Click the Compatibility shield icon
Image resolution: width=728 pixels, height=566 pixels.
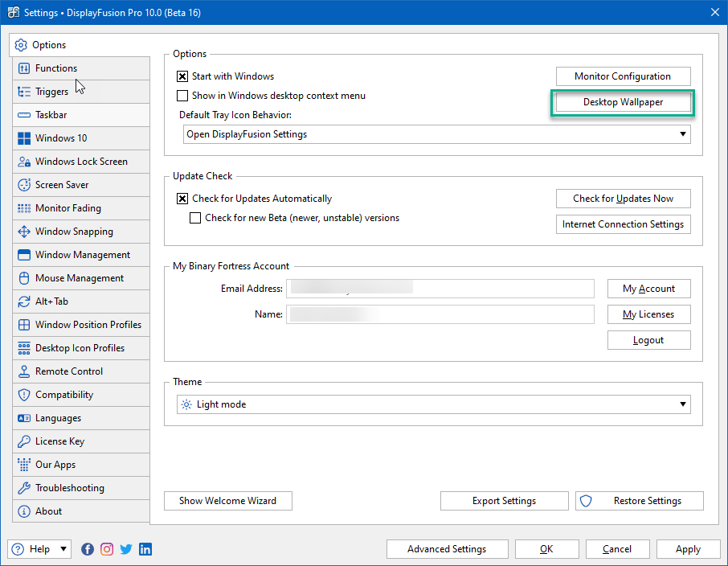point(23,395)
